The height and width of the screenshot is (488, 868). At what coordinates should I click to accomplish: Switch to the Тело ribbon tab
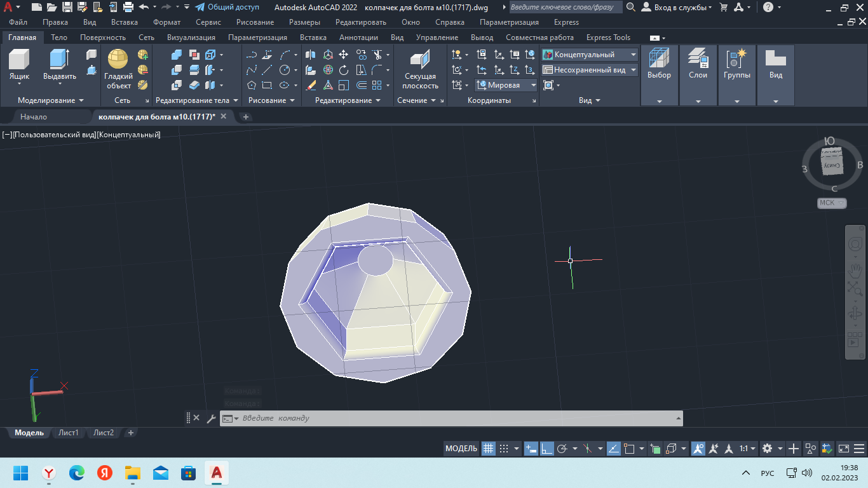click(x=59, y=37)
